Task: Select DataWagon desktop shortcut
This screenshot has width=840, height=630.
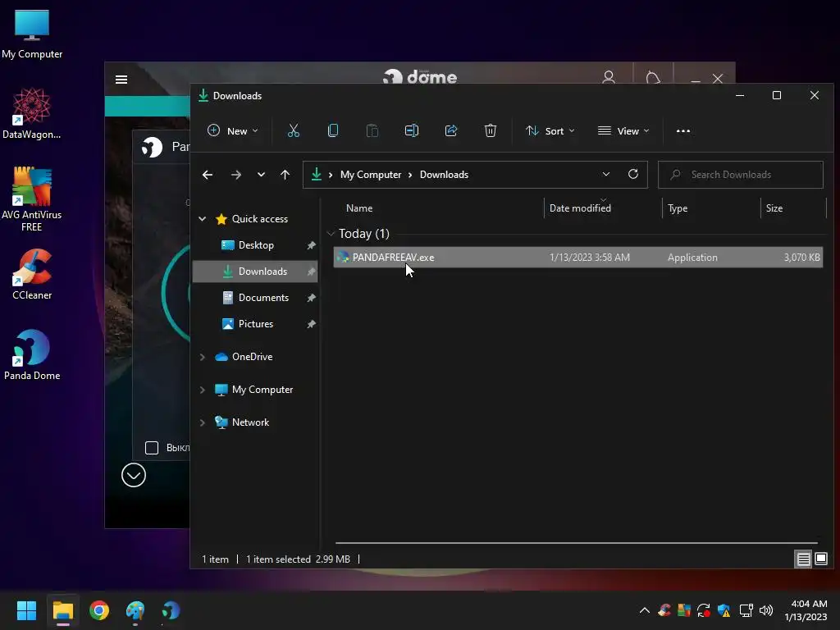Action: pos(32,113)
